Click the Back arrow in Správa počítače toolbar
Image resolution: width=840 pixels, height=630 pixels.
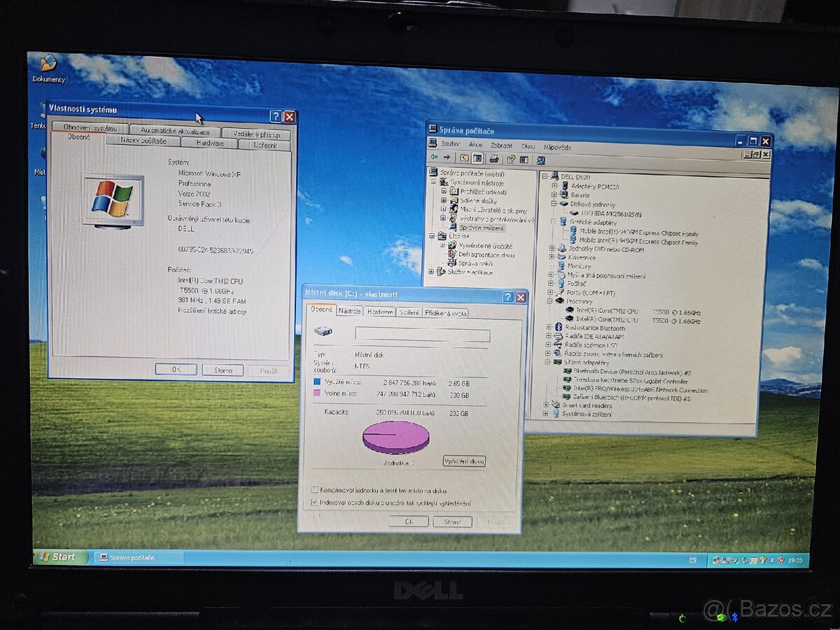point(435,158)
